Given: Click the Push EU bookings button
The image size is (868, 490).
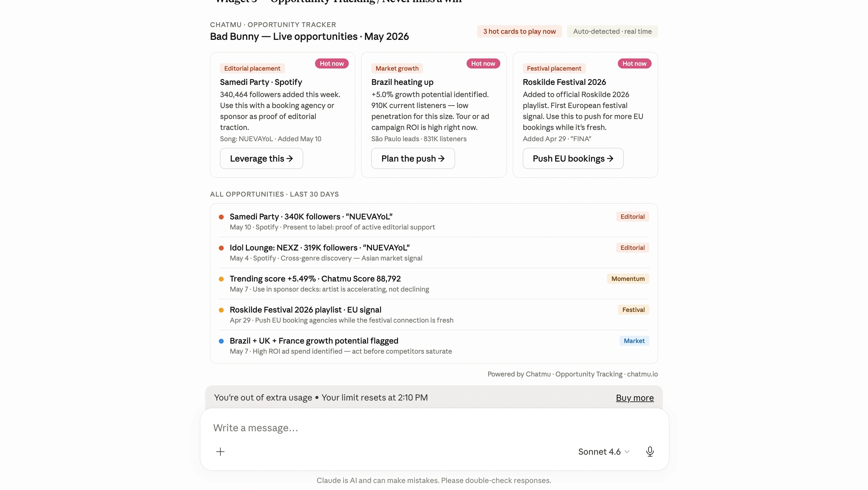Looking at the screenshot, I should pos(573,158).
